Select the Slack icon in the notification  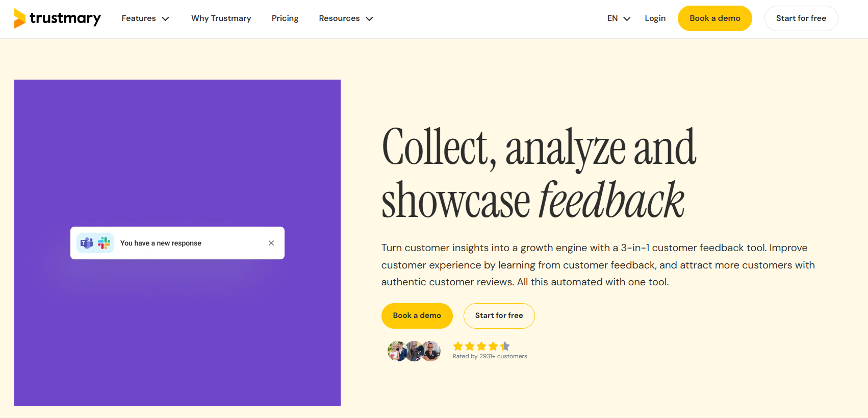[103, 243]
